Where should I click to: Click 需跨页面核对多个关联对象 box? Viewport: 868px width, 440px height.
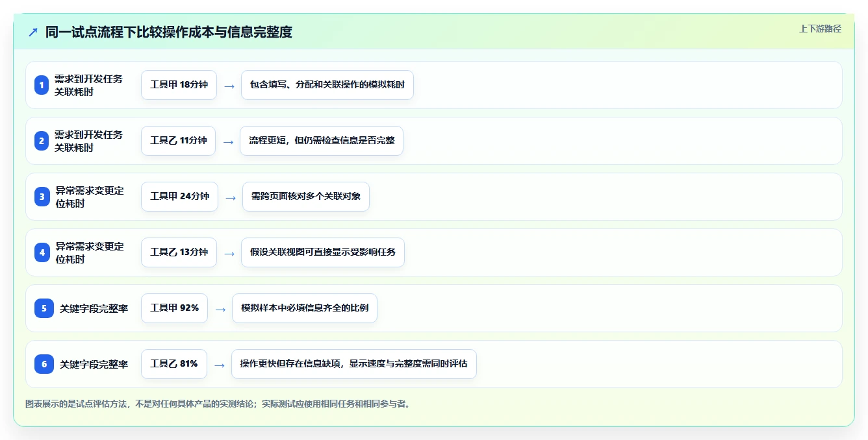point(306,197)
